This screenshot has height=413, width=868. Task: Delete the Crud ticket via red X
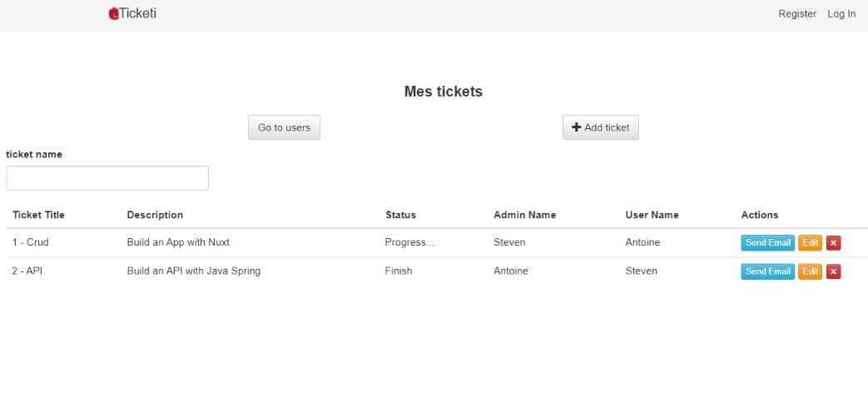(x=833, y=243)
